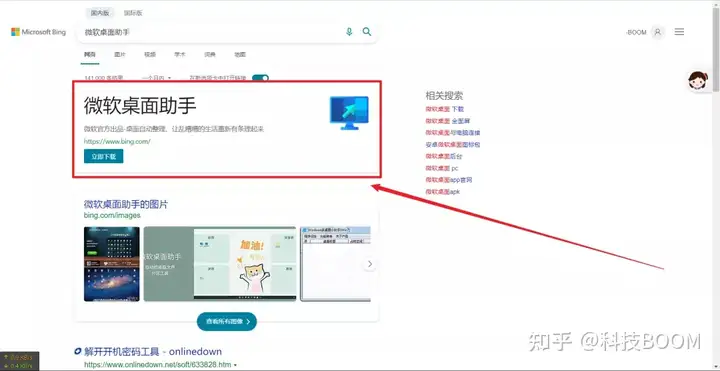Open the gray window dialog thumbnail
This screenshot has width=720, height=371.
335,264
